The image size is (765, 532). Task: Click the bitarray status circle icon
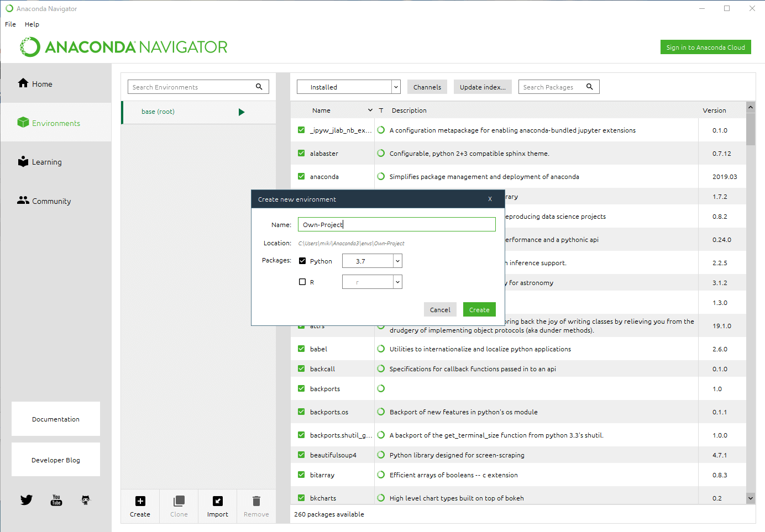[x=381, y=475]
